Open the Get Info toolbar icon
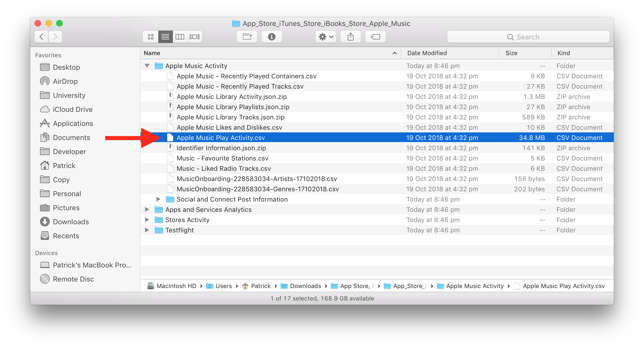 point(271,37)
